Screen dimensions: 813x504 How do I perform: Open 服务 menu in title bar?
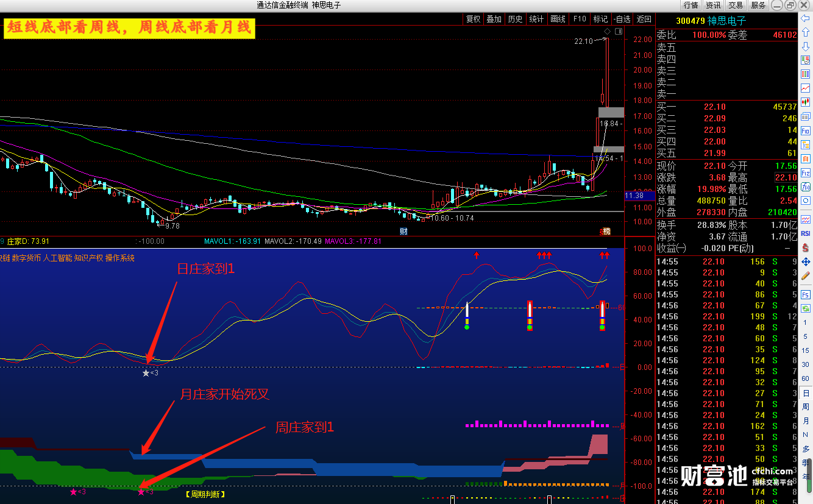pyautogui.click(x=758, y=5)
